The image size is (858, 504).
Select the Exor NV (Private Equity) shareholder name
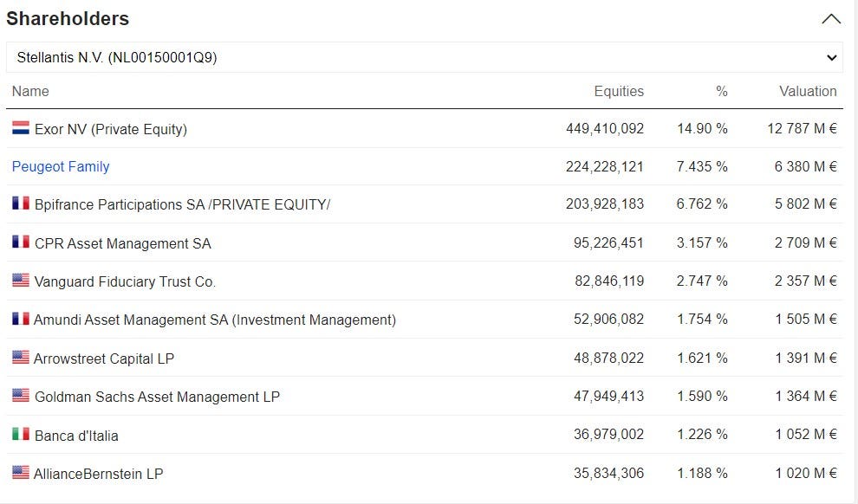pyautogui.click(x=111, y=129)
